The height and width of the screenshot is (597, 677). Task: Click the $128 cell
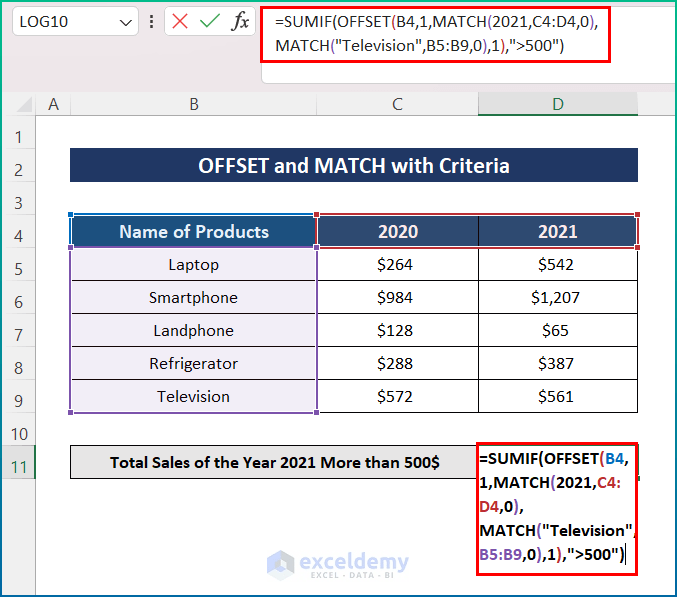tap(398, 330)
